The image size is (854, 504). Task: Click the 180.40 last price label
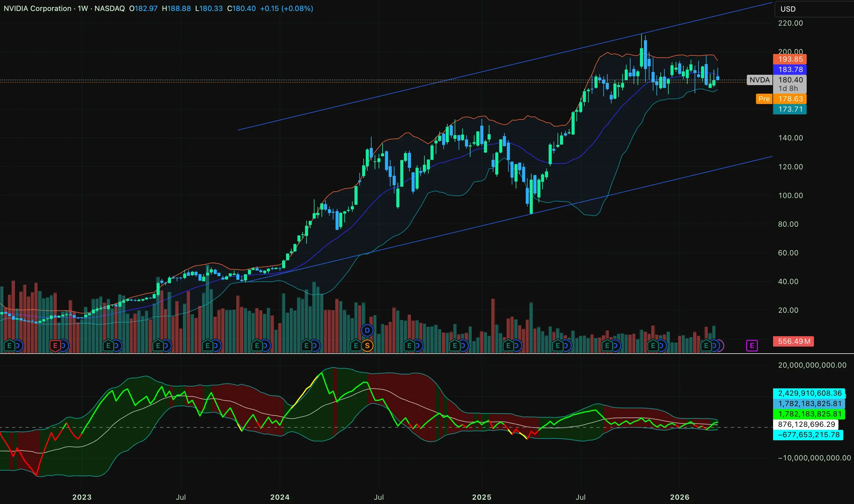point(790,80)
